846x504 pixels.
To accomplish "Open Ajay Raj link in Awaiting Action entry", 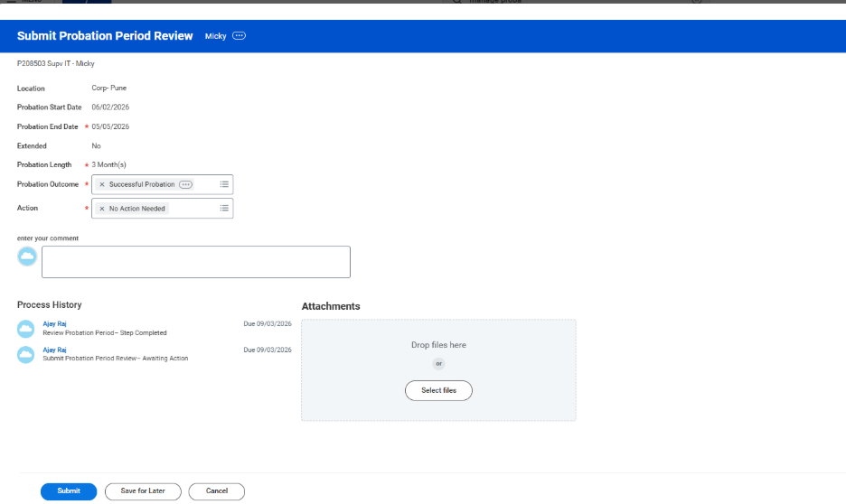I will click(x=54, y=350).
